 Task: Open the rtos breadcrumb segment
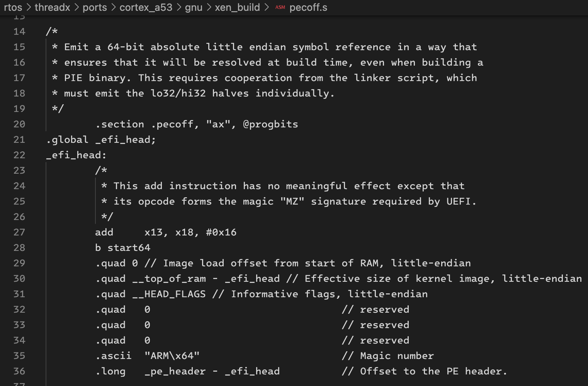[x=13, y=7]
